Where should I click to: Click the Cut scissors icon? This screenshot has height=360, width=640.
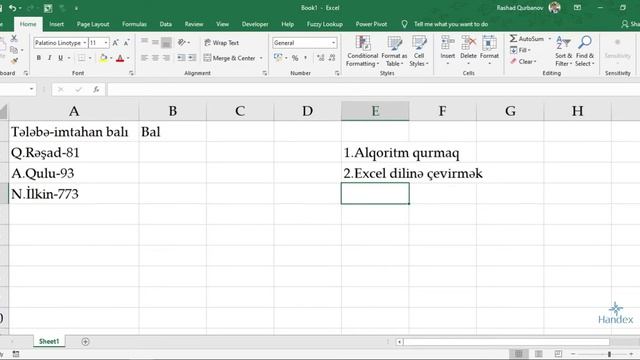pyautogui.click(x=14, y=38)
